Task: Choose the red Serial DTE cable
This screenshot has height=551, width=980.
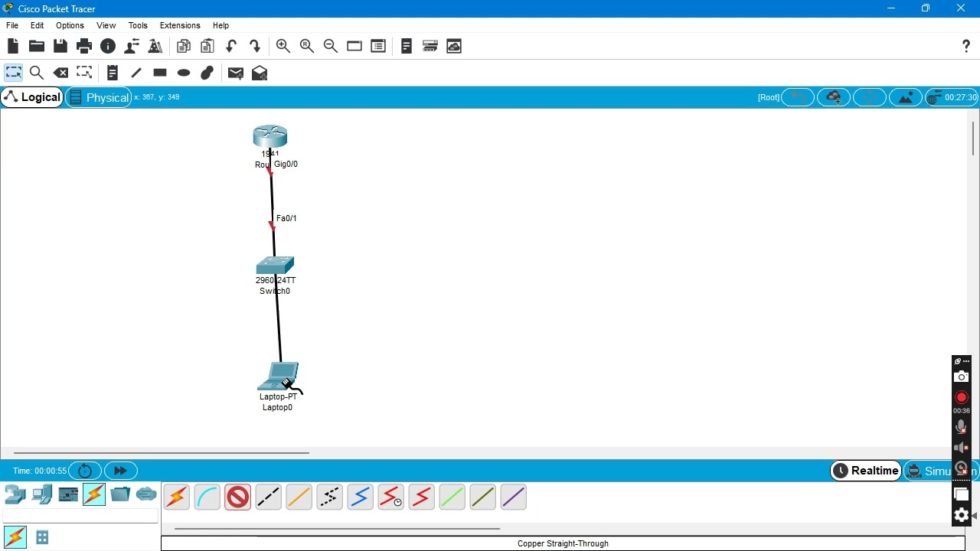Action: [421, 497]
